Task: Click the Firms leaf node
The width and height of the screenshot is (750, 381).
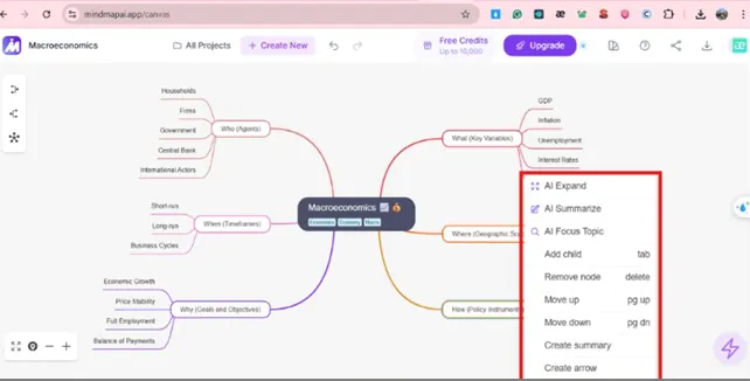Action: point(188,110)
